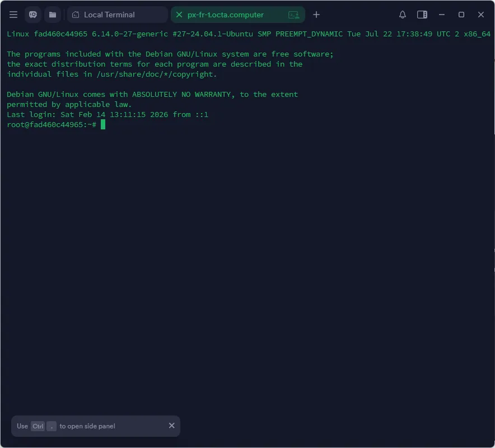Click the Linux kernel version line
Viewport: 495px width, 448px height.
[x=249, y=34]
